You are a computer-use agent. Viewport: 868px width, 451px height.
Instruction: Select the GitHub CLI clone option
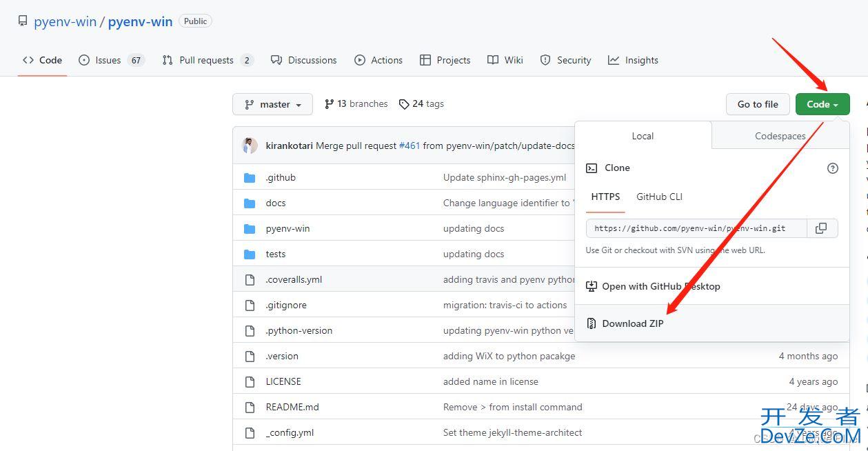tap(659, 197)
